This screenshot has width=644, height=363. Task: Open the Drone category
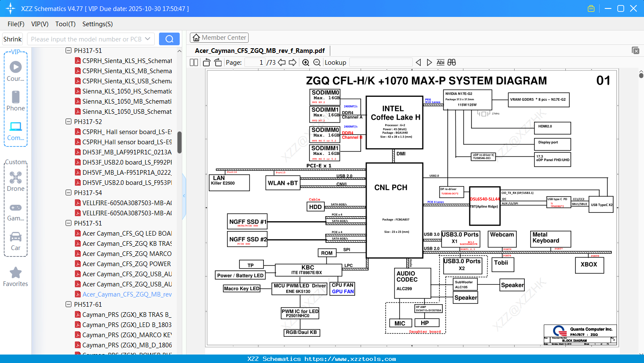point(16,181)
